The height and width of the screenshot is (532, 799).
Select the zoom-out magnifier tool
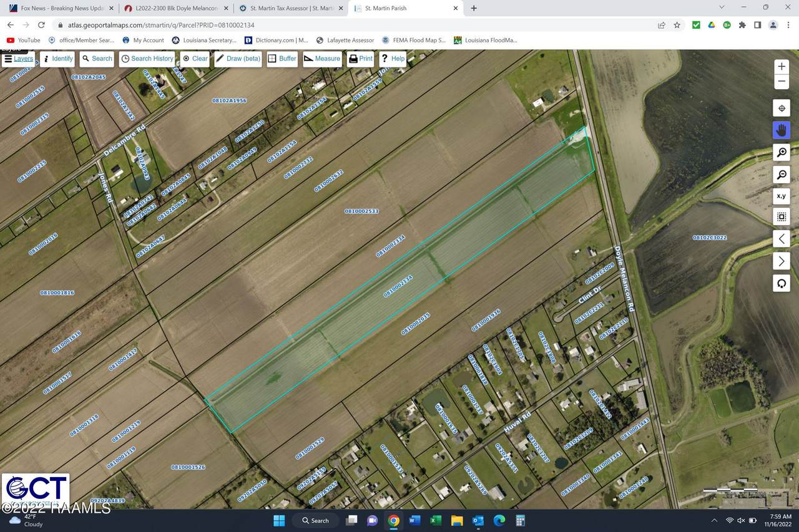[x=782, y=174]
